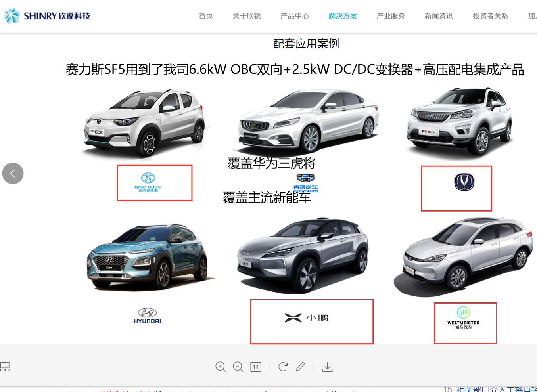Click the zoom out magnifier icon
The width and height of the screenshot is (537, 392).
tap(238, 367)
